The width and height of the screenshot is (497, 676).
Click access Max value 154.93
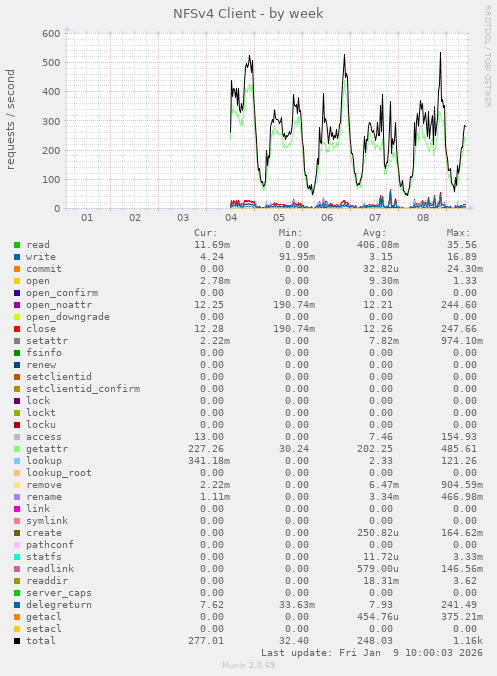[x=459, y=437]
